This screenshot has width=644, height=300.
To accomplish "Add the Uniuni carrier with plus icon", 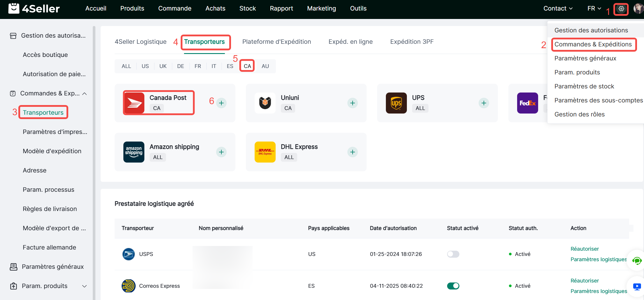I will click(352, 103).
